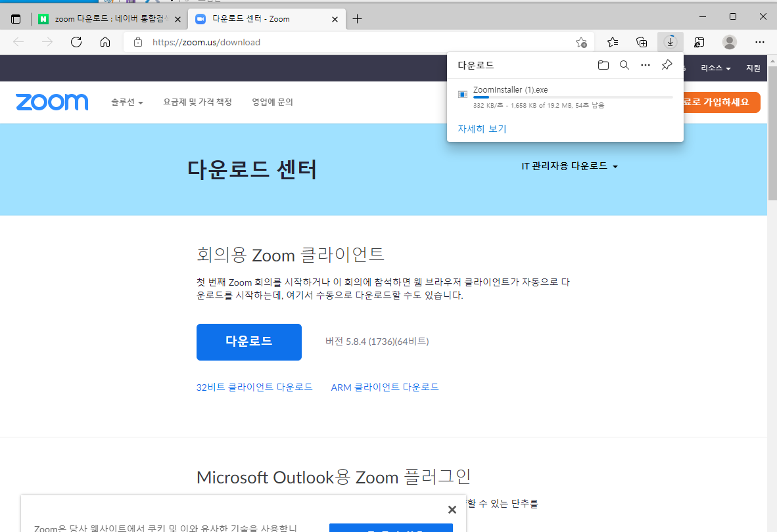The image size is (777, 532).
Task: Click 지원 in the top bar
Action: (753, 68)
